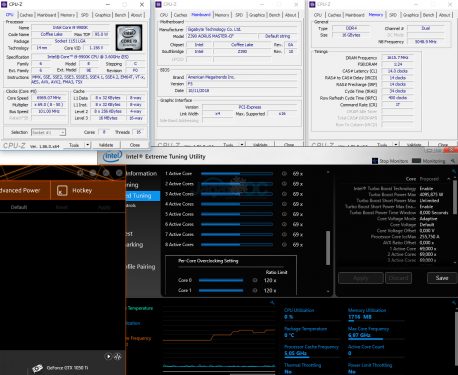Click info icon beside 6 Active Cores
This screenshot has height=375, width=458.
(x=284, y=224)
